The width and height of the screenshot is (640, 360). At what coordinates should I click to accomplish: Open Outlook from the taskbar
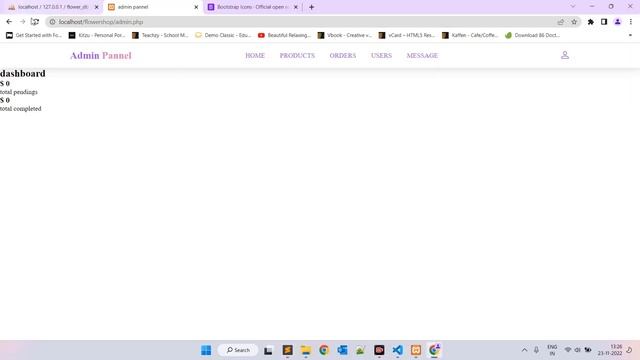pyautogui.click(x=342, y=350)
